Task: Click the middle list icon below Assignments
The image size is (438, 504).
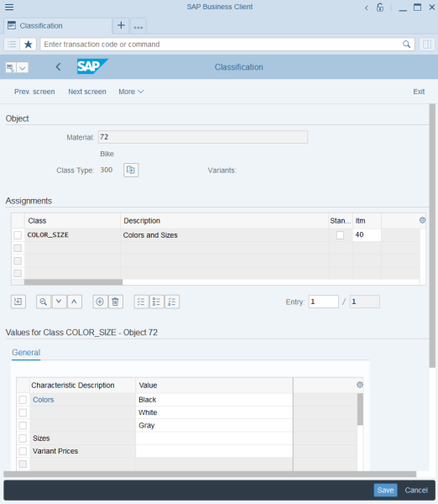Action: 156,302
